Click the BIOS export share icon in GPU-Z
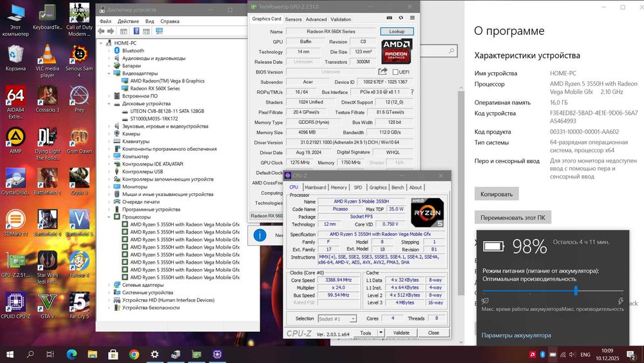The width and height of the screenshot is (644, 363). [383, 72]
